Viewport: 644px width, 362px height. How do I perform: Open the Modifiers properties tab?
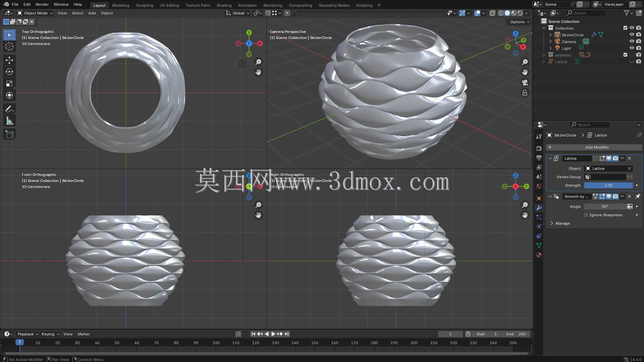tap(539, 208)
